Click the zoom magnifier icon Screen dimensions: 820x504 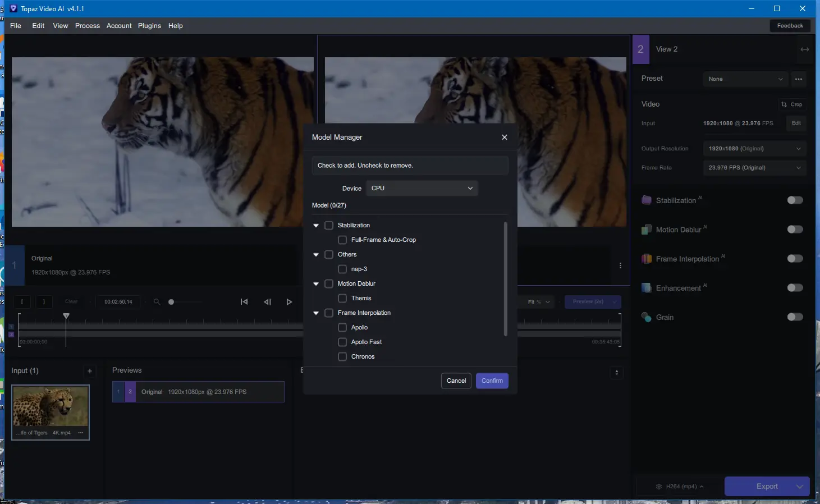tap(157, 302)
